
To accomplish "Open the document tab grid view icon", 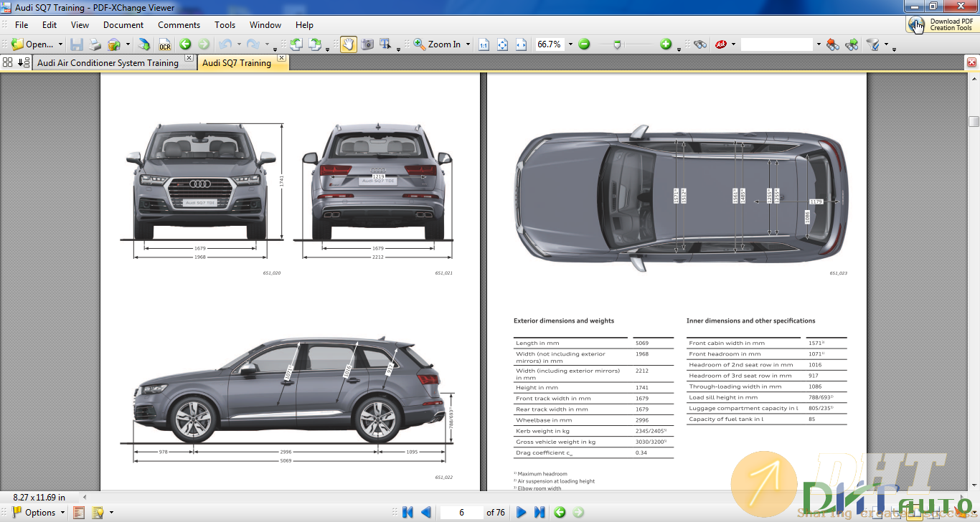I will 7,62.
